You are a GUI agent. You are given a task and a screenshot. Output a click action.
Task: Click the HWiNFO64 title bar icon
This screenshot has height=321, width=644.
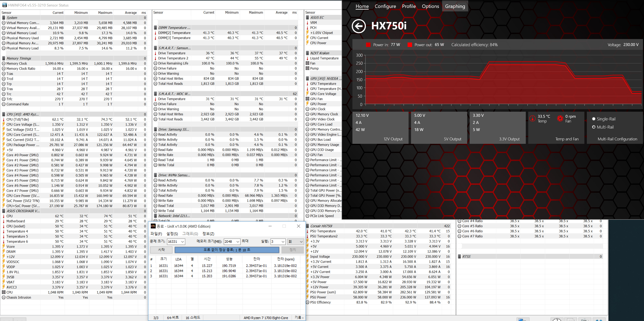[4, 5]
